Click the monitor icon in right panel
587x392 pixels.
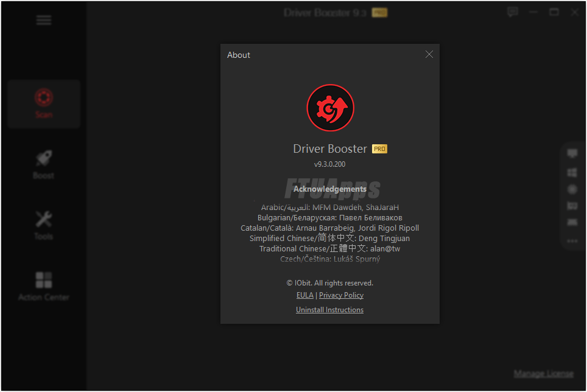coord(572,153)
